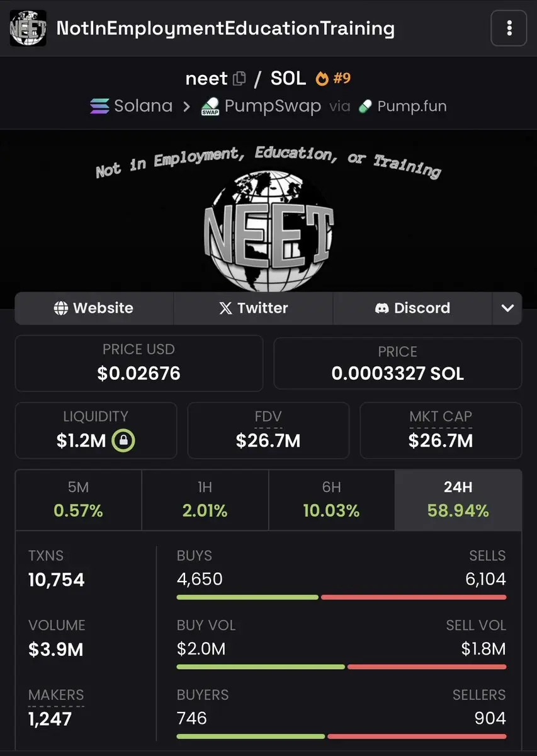Click the NEET token logo avatar
This screenshot has width=537, height=756.
[28, 28]
